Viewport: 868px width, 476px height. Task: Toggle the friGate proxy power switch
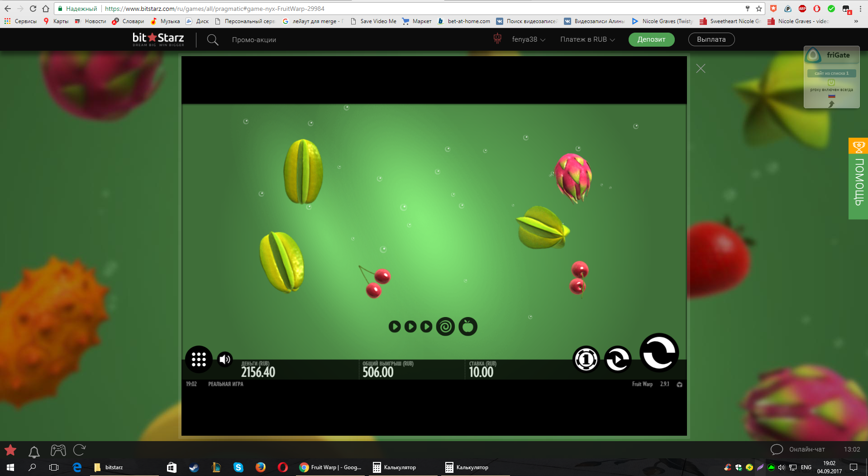coord(831,82)
